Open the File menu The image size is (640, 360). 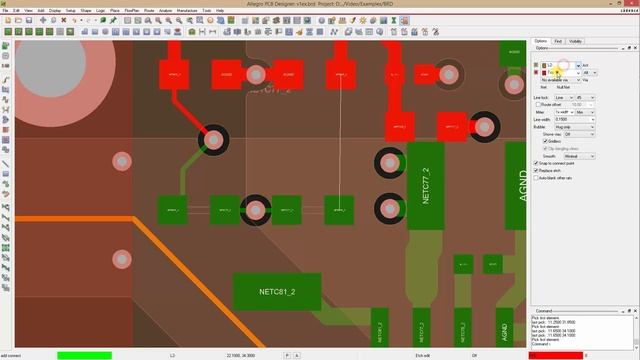click(5, 10)
